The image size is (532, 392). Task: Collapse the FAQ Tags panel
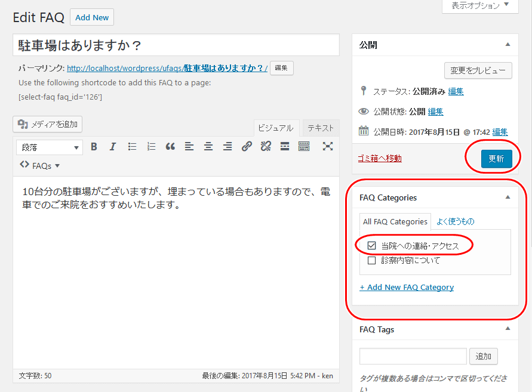[508, 329]
